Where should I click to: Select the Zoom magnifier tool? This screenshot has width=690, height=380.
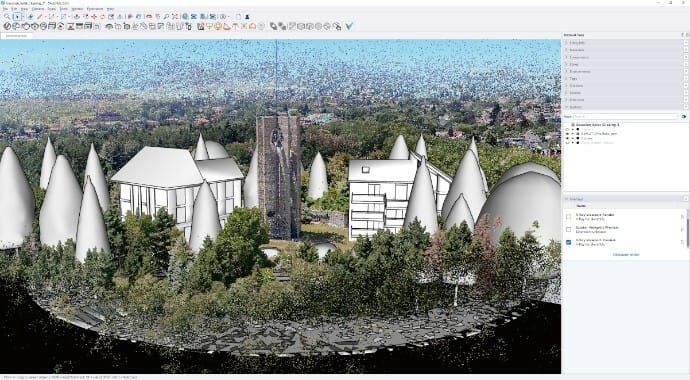166,17
